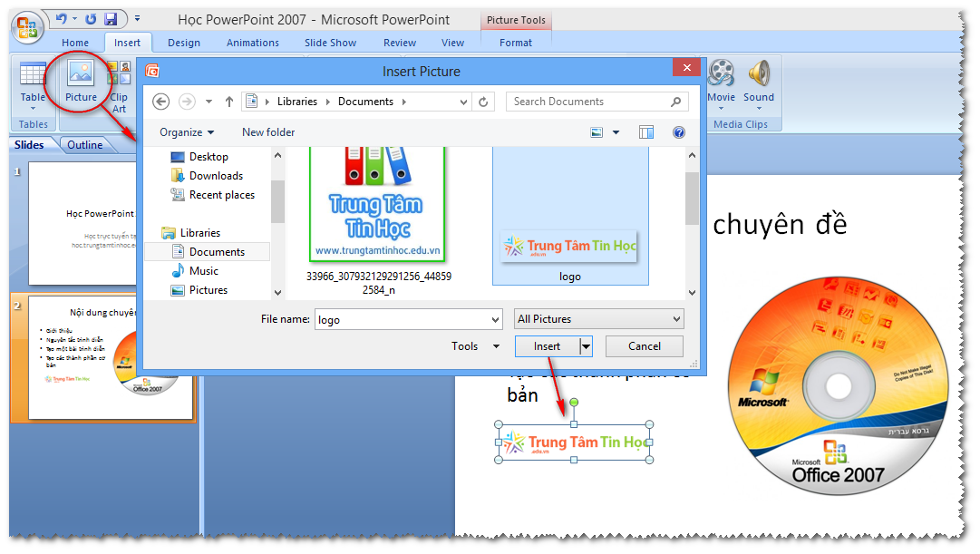Undo the last action in Quick Access toolbar

pos(62,19)
